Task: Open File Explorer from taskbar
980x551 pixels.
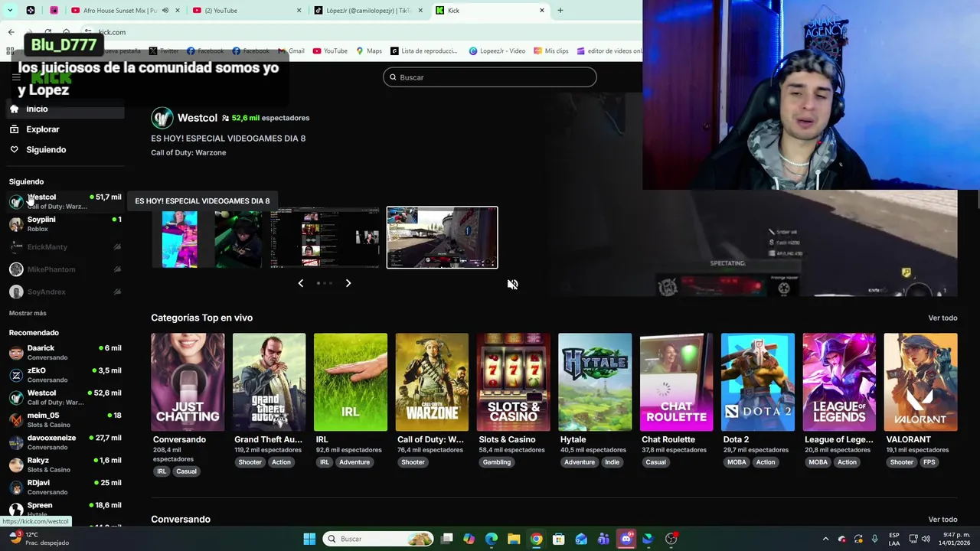Action: pos(514,539)
